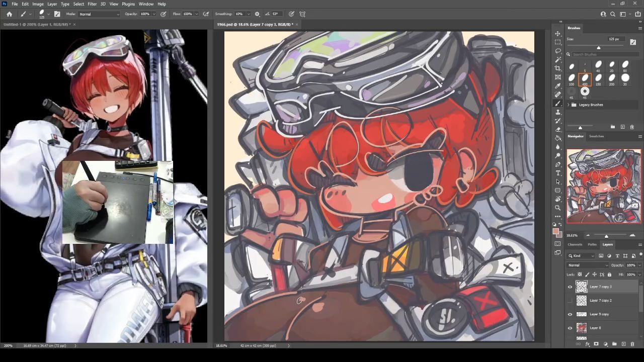The width and height of the screenshot is (644, 362).
Task: Click the Navigator zoom slider handle
Action: 606,236
